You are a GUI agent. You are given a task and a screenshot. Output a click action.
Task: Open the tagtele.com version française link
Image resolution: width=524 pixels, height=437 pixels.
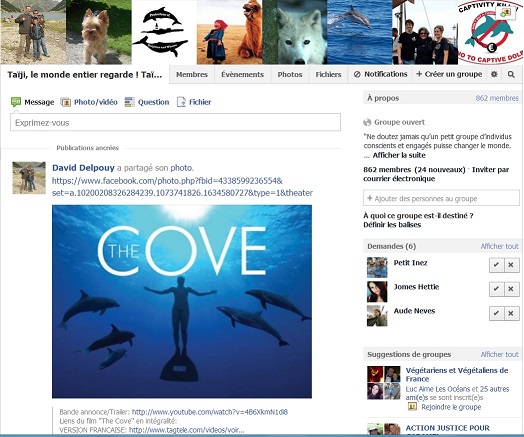coord(186,430)
